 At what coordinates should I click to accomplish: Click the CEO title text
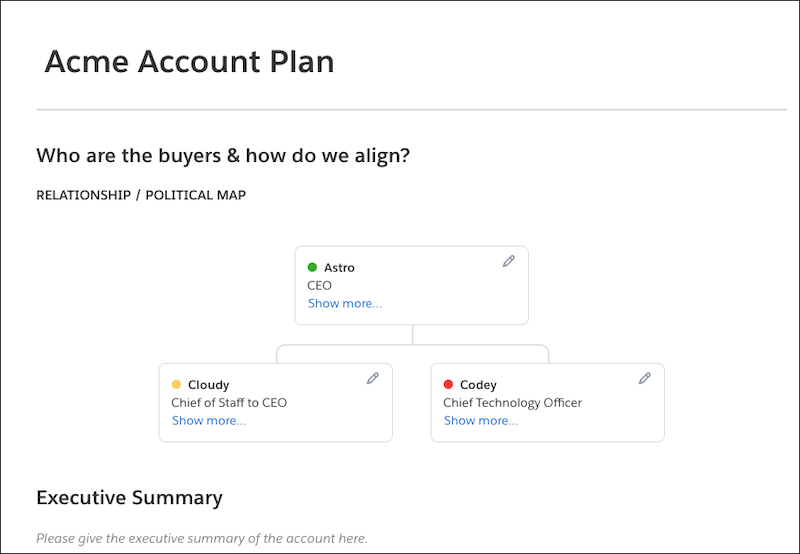tap(319, 286)
